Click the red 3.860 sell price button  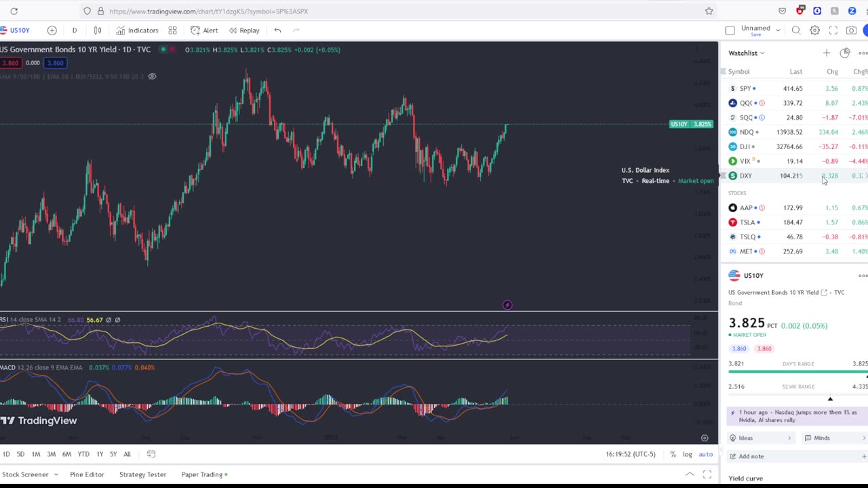click(x=10, y=63)
